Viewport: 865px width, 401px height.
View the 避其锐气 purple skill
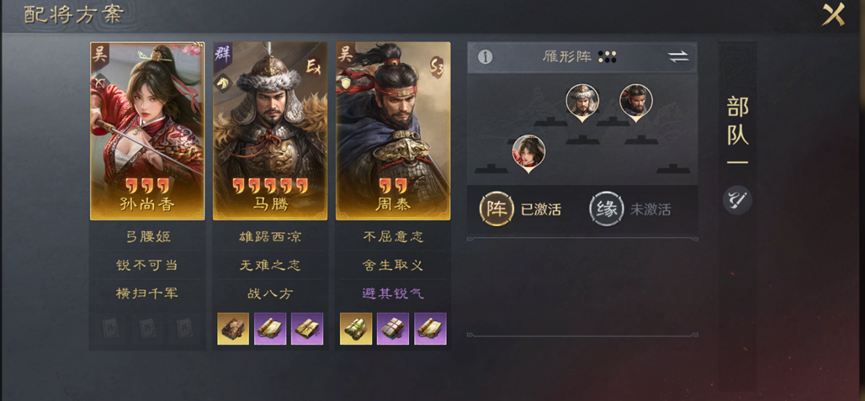pyautogui.click(x=393, y=293)
